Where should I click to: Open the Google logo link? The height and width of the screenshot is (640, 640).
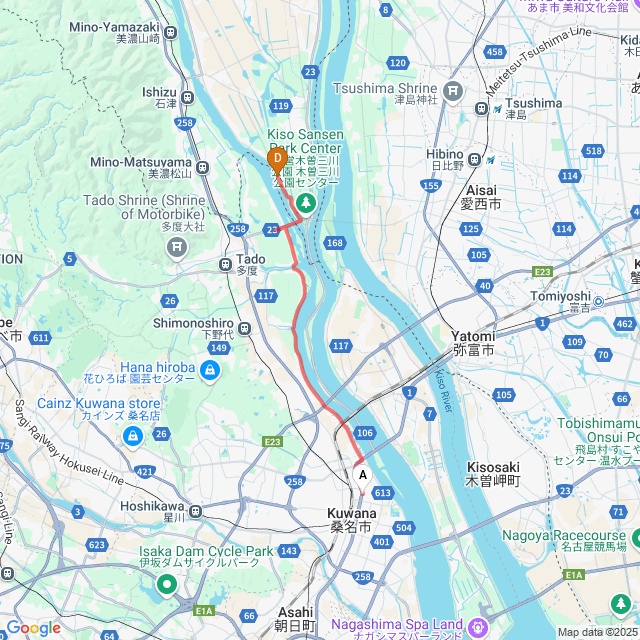coord(34,629)
